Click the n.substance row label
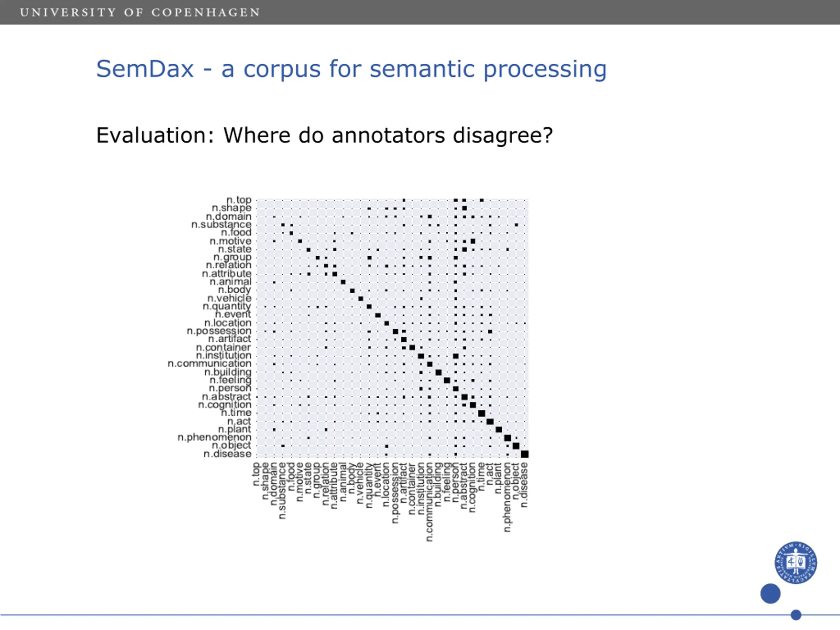This screenshot has height=630, width=840. (221, 224)
